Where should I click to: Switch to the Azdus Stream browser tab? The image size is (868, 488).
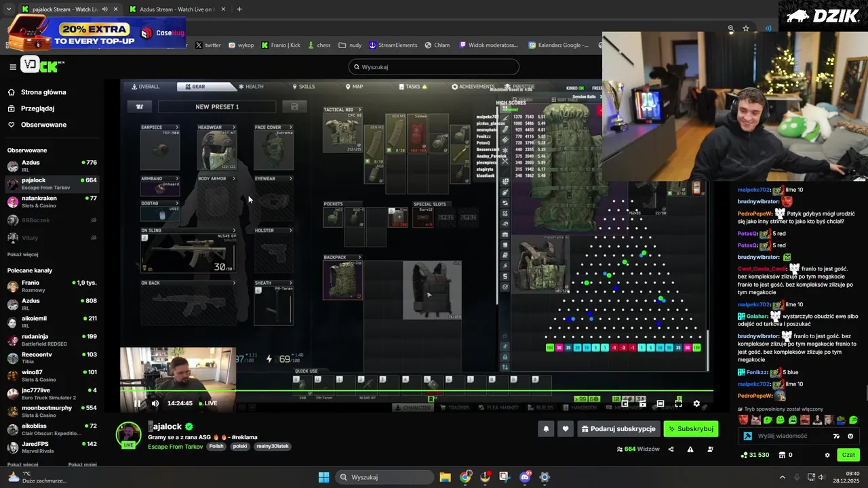point(176,9)
